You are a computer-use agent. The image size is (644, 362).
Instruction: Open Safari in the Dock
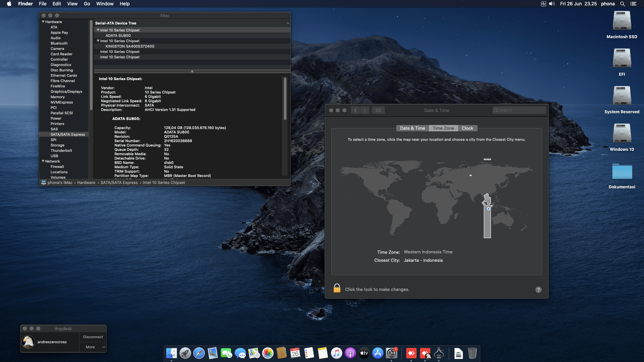199,353
